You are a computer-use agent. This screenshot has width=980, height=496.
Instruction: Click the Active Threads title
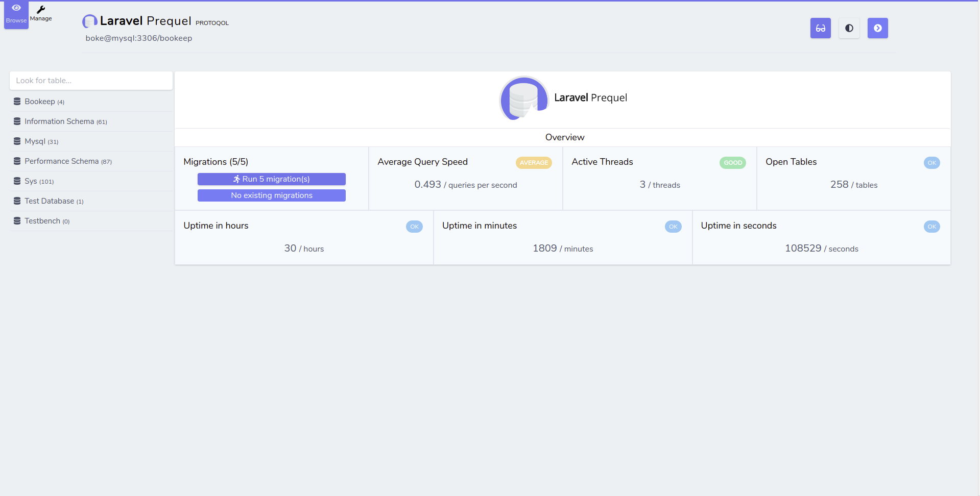602,162
